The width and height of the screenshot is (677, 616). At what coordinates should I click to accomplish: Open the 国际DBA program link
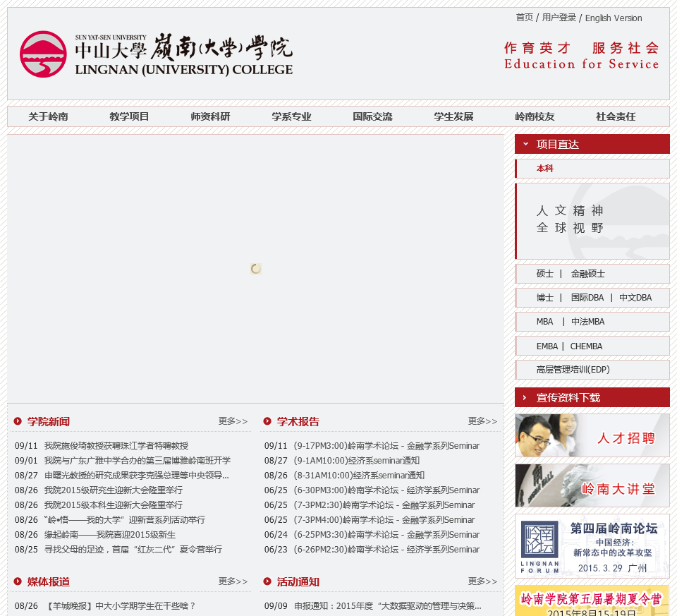[x=587, y=298]
